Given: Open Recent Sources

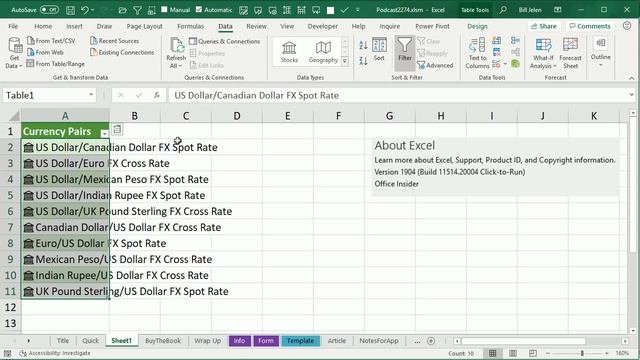Looking at the screenshot, I should (114, 41).
